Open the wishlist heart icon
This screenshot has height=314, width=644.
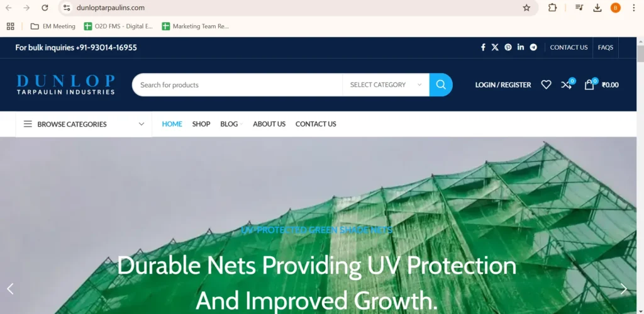pyautogui.click(x=546, y=85)
